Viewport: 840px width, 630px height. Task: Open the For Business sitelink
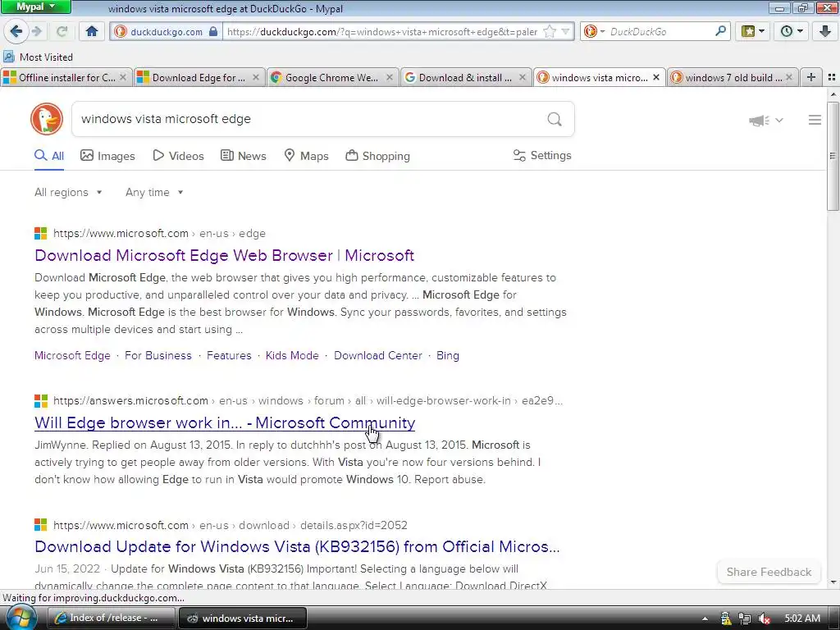click(158, 356)
